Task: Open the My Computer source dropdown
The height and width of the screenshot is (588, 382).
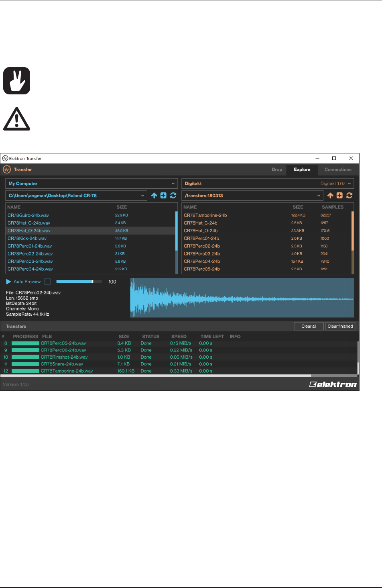Action: [x=91, y=184]
